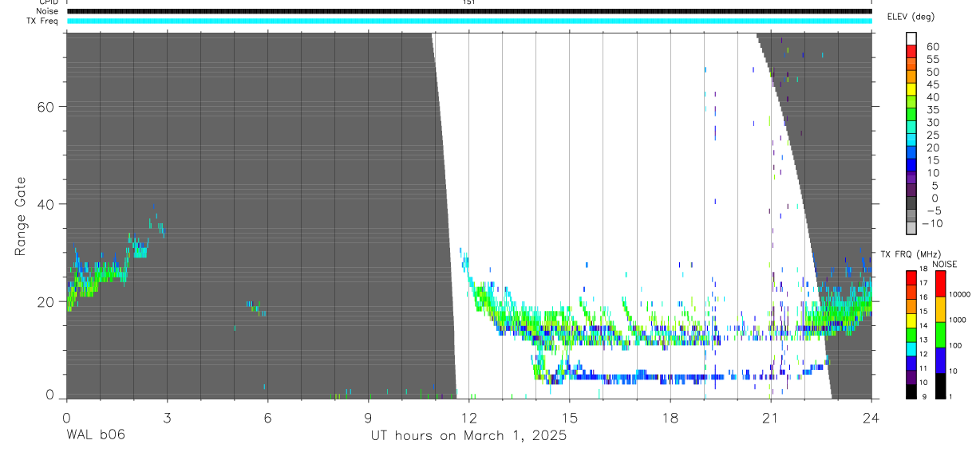980x452 pixels.
Task: Click the orange swatch in the NOISE color bar
Action: point(940,309)
